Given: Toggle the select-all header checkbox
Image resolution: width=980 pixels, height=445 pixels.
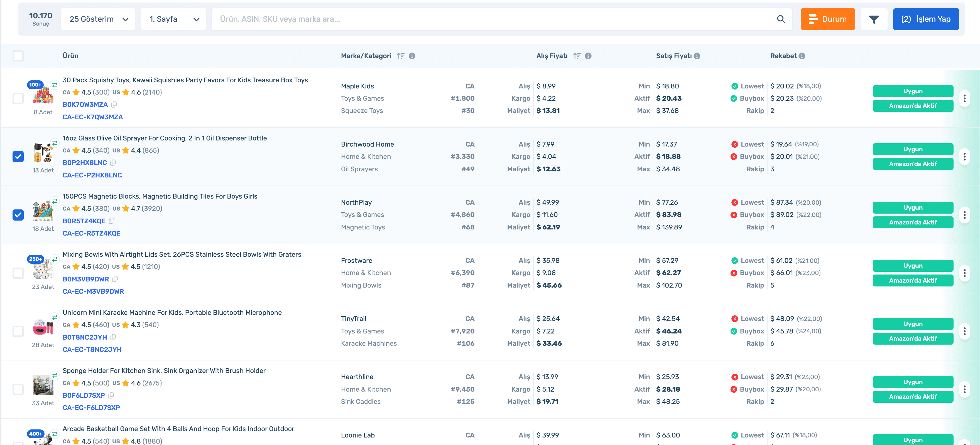Looking at the screenshot, I should pos(18,56).
